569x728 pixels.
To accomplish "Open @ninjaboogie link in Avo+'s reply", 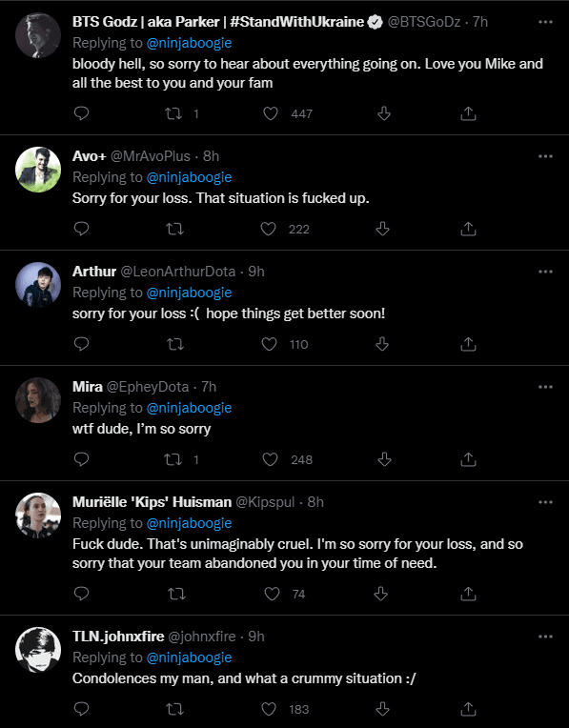I will [189, 177].
